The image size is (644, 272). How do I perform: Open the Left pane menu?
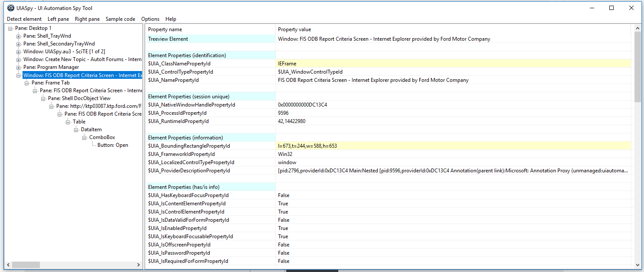coord(58,19)
